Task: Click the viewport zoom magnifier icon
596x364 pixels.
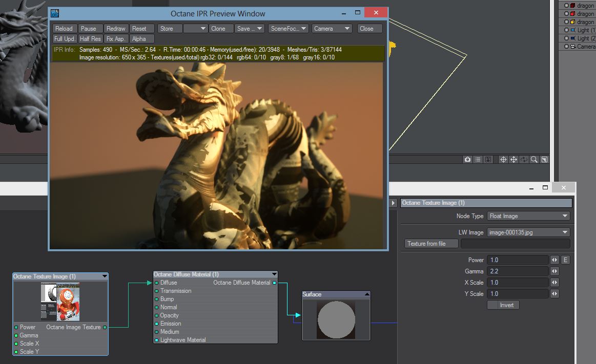Action: (x=534, y=159)
